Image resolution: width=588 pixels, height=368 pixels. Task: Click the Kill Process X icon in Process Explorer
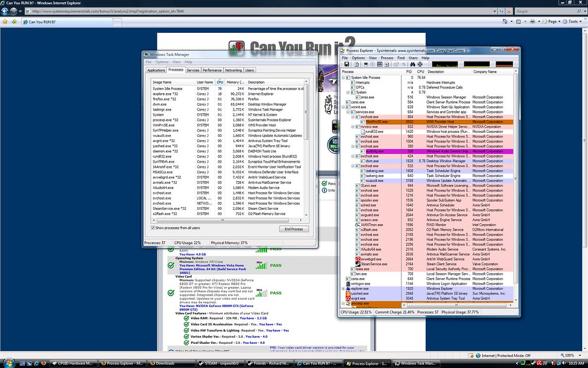(404, 64)
